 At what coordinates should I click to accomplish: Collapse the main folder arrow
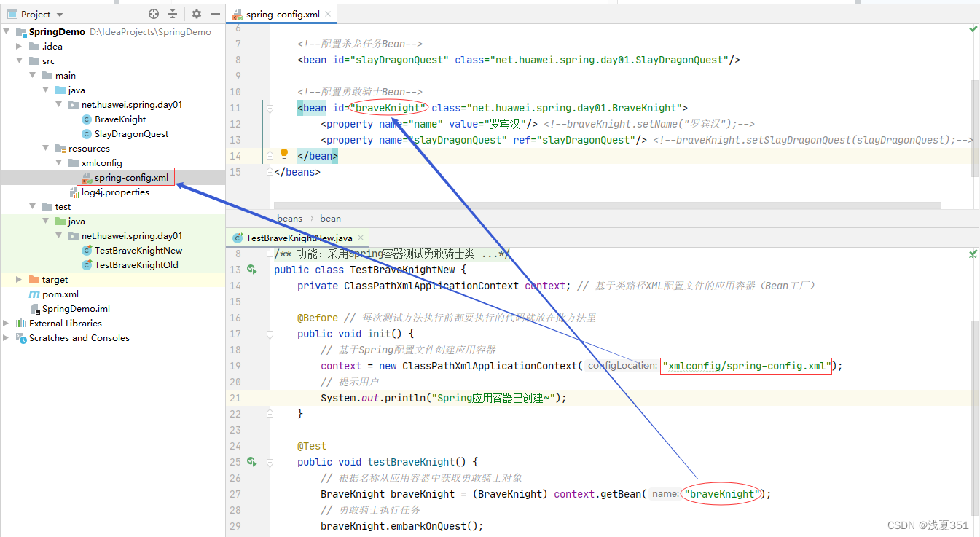tap(33, 76)
